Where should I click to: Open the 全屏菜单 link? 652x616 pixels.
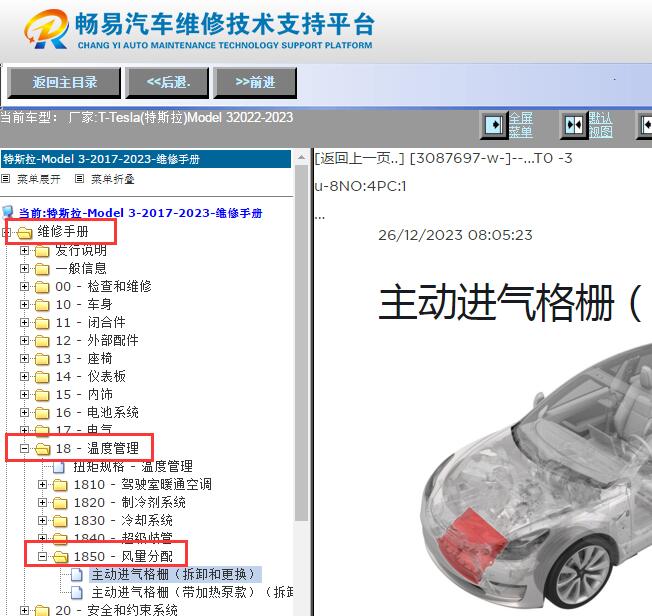tap(521, 125)
